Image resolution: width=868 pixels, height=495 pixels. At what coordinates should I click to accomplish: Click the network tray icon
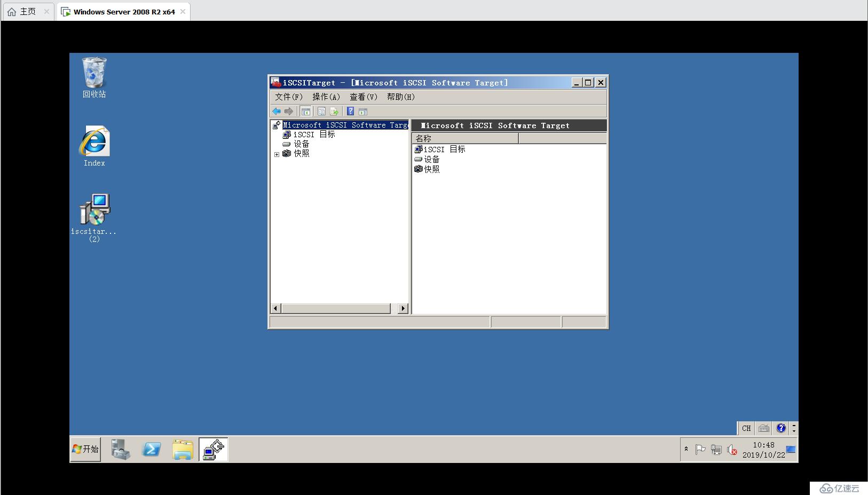click(716, 450)
